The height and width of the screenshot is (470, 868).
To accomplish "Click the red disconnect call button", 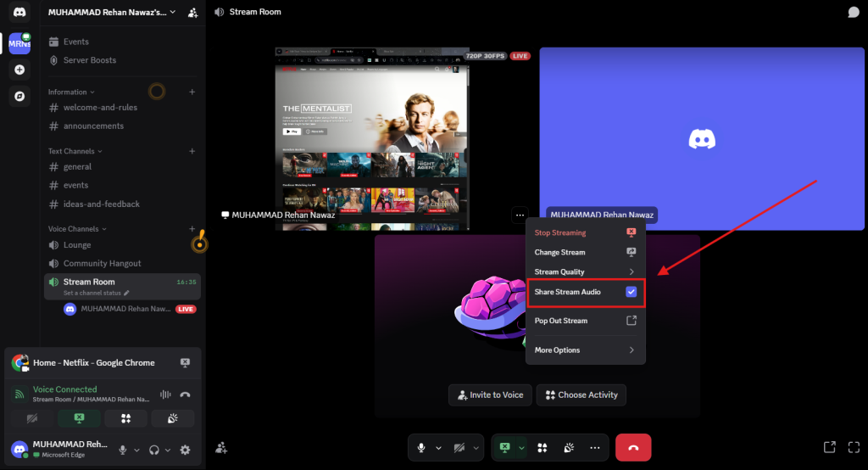I will pyautogui.click(x=633, y=448).
